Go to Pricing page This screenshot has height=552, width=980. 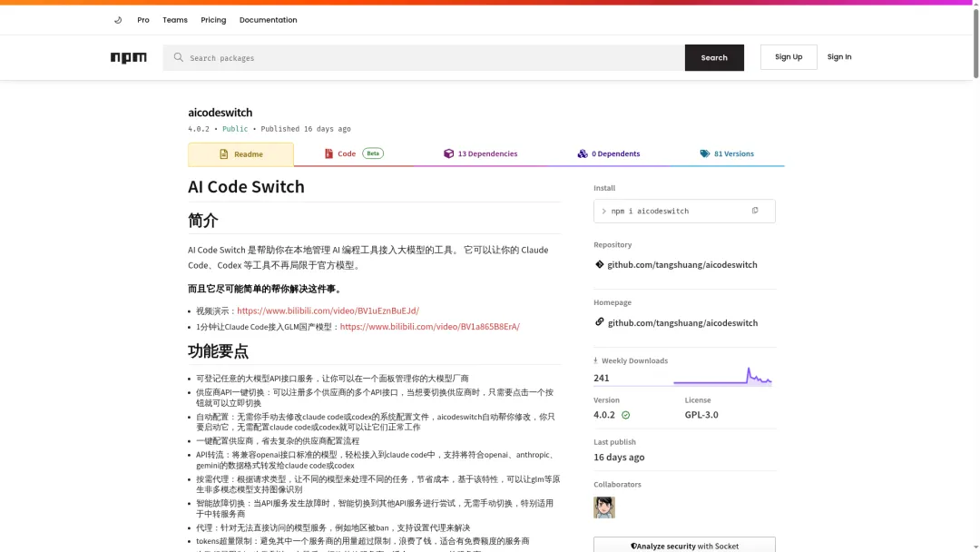point(213,20)
